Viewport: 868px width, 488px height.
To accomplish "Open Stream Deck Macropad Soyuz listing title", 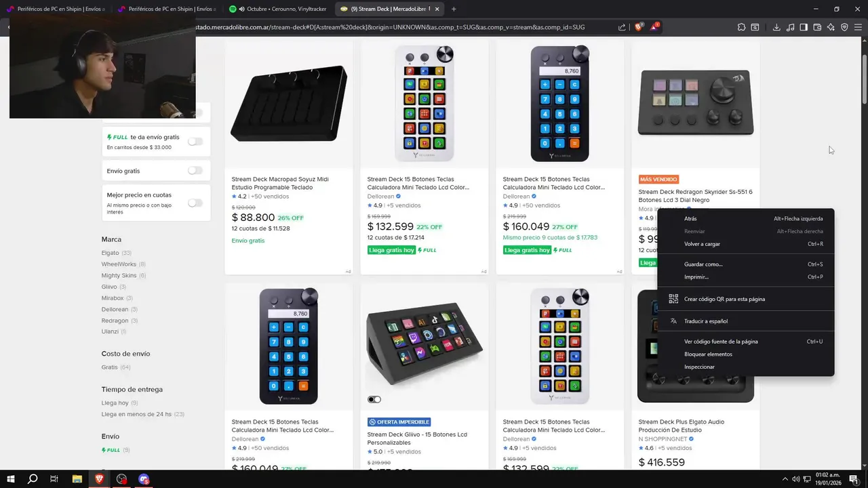I will click(280, 183).
